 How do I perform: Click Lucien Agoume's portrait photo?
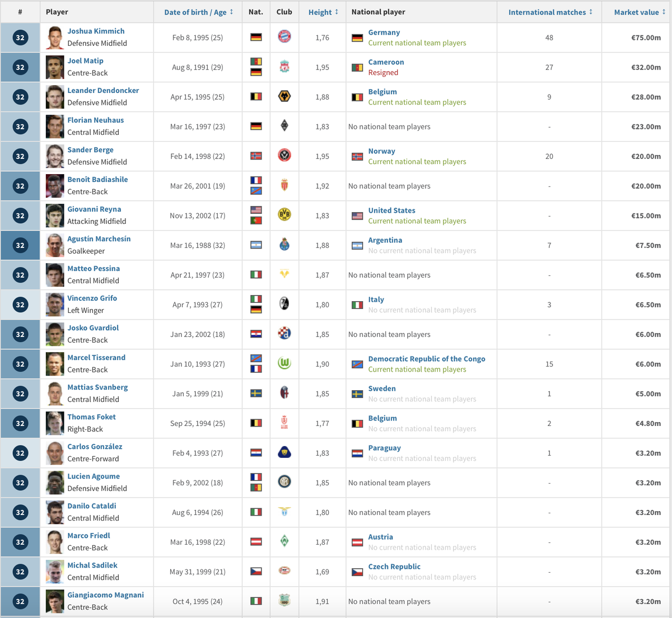[x=55, y=483]
